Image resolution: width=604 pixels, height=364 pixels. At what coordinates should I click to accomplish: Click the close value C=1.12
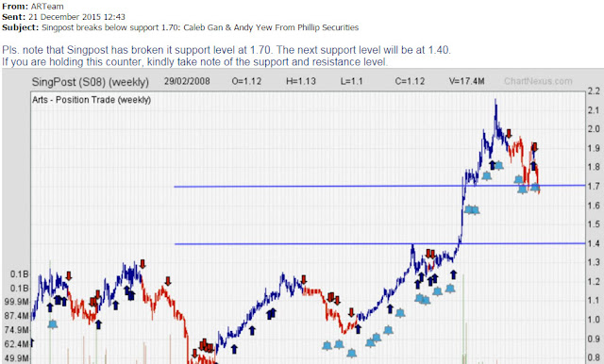pyautogui.click(x=410, y=81)
